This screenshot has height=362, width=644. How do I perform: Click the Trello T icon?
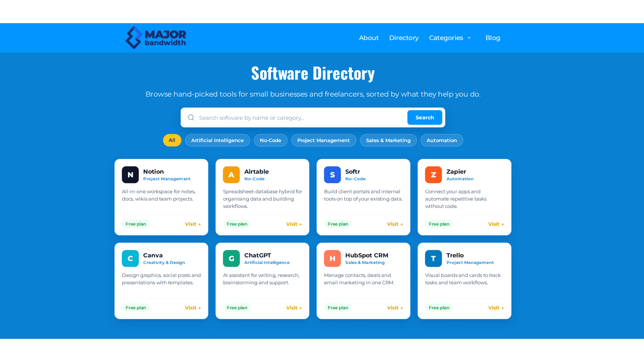433,258
